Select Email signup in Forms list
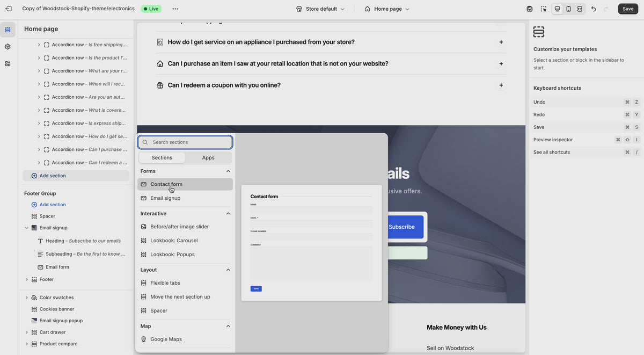 tap(185, 198)
